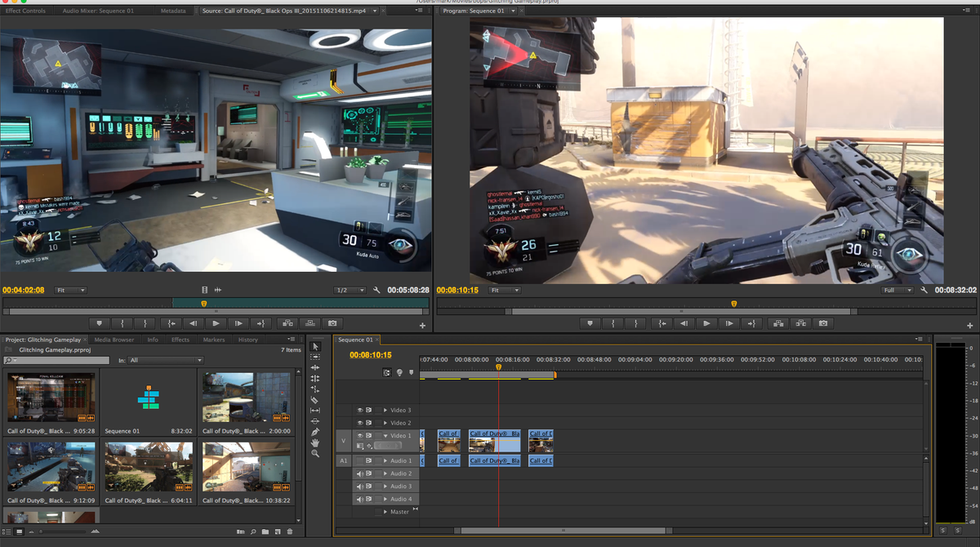Toggle Video 1 track output eye

[359, 436]
